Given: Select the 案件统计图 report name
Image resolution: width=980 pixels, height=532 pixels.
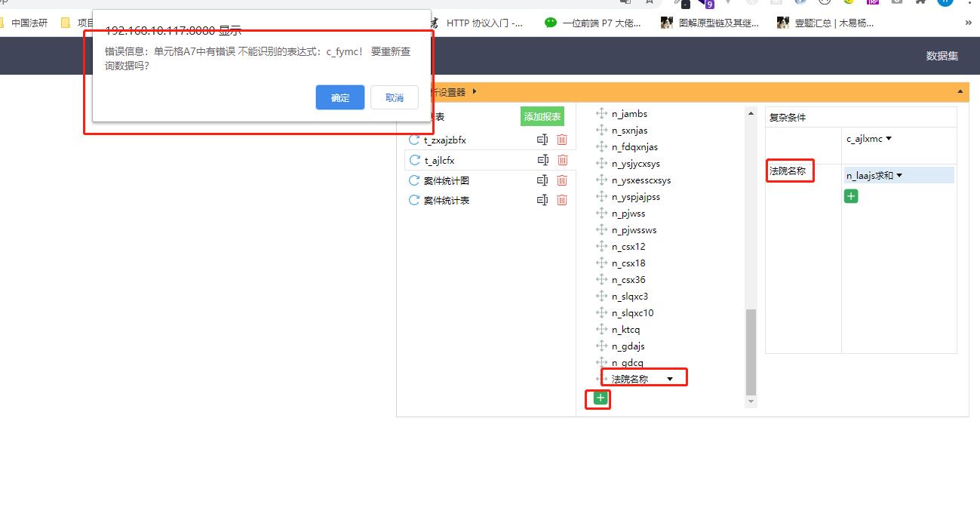Looking at the screenshot, I should coord(447,180).
